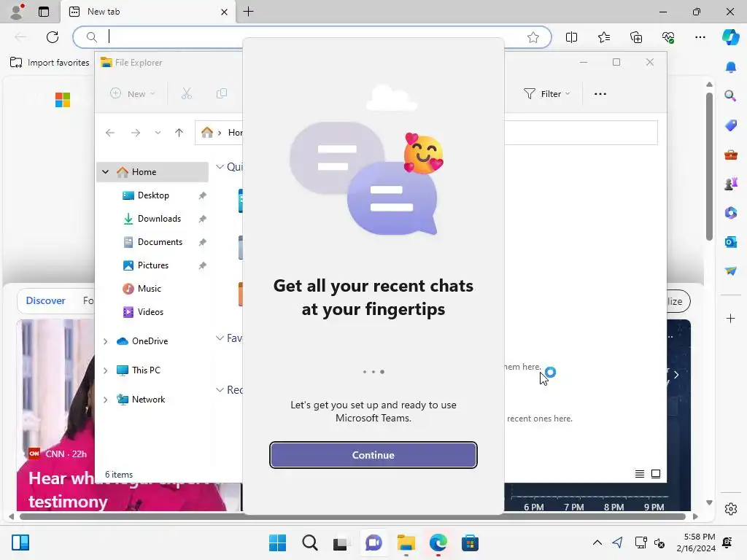Click Cut scissors icon in File Explorer
Viewport: 747px width, 560px height.
[x=186, y=94]
